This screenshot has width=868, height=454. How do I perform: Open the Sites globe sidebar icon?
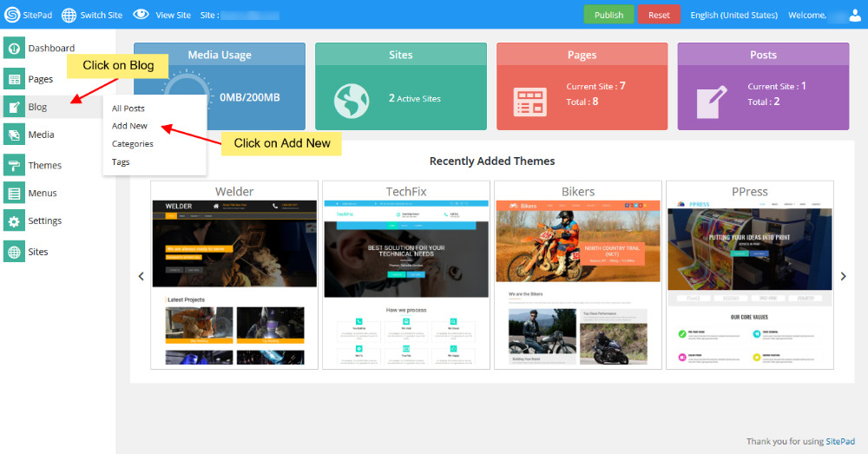(x=14, y=252)
